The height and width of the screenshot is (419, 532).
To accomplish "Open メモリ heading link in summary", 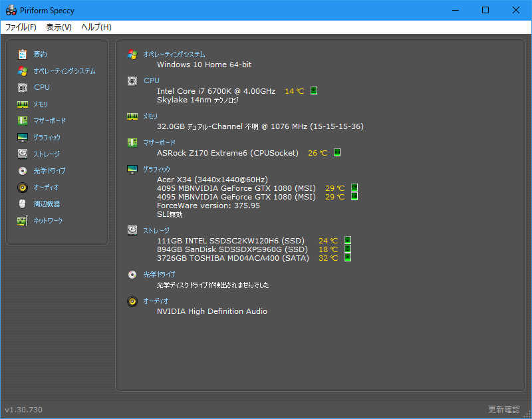I will pyautogui.click(x=150, y=116).
